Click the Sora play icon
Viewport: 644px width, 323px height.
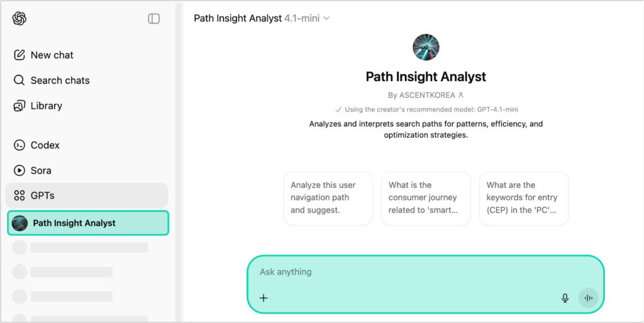19,170
